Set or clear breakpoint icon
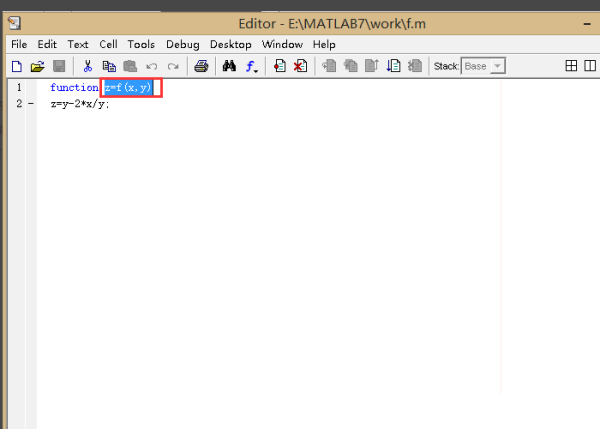Viewport: 600px width, 429px height. coord(280,66)
